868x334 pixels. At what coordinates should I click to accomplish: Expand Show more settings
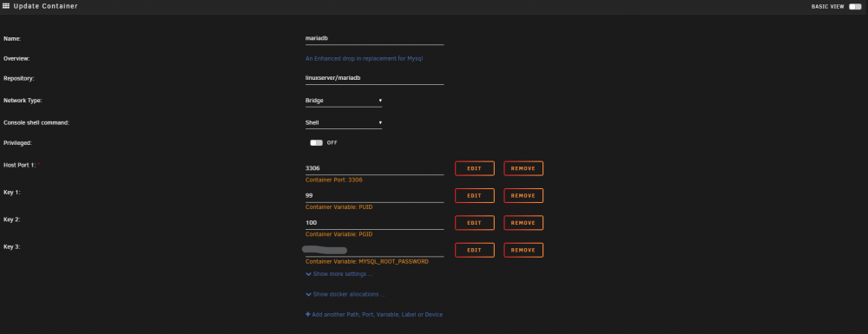pos(339,274)
